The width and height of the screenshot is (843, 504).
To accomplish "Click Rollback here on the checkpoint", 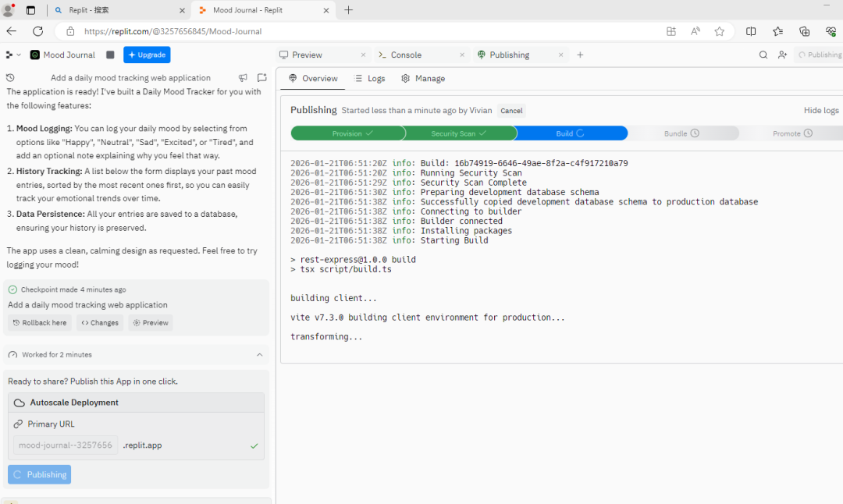I will (39, 323).
